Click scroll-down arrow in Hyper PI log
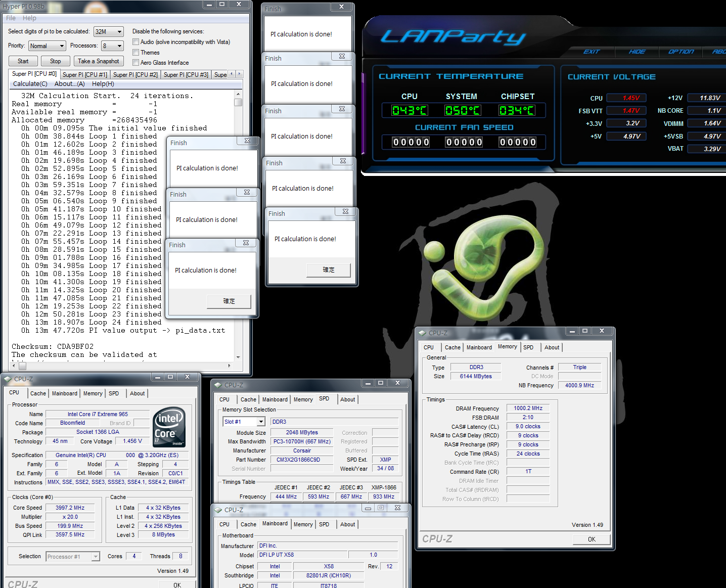The height and width of the screenshot is (588, 726). pyautogui.click(x=238, y=357)
